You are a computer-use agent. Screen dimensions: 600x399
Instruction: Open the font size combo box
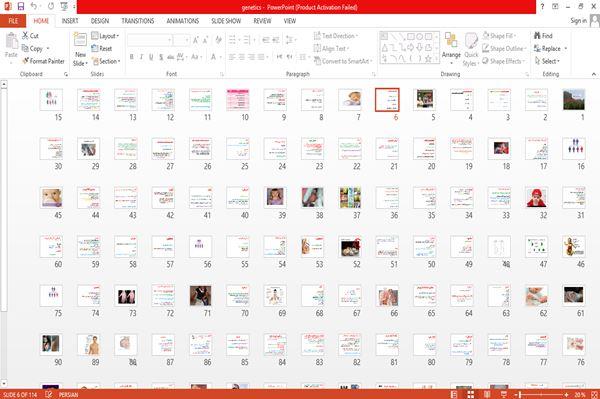point(181,40)
